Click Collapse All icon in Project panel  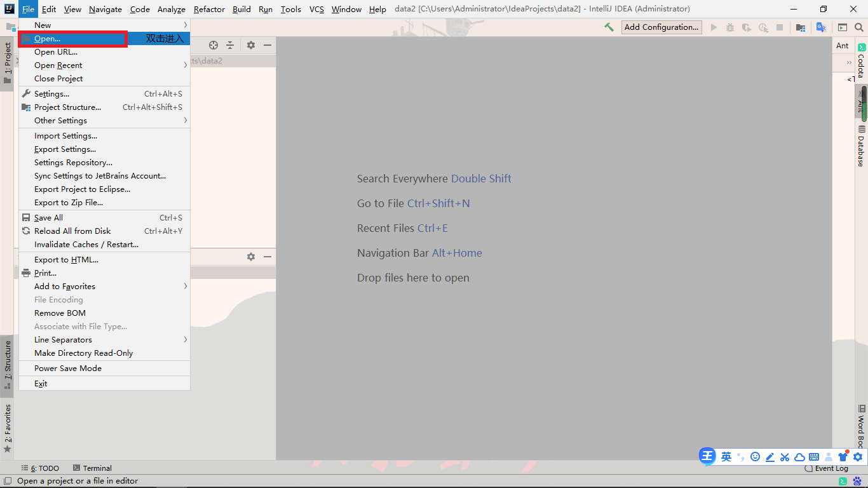[230, 45]
